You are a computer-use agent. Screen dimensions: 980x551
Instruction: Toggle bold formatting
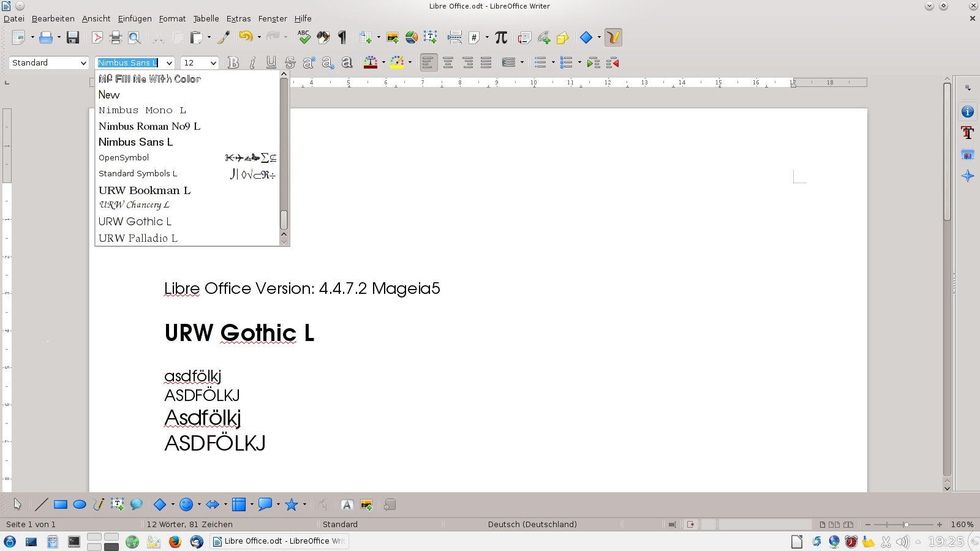click(x=233, y=62)
